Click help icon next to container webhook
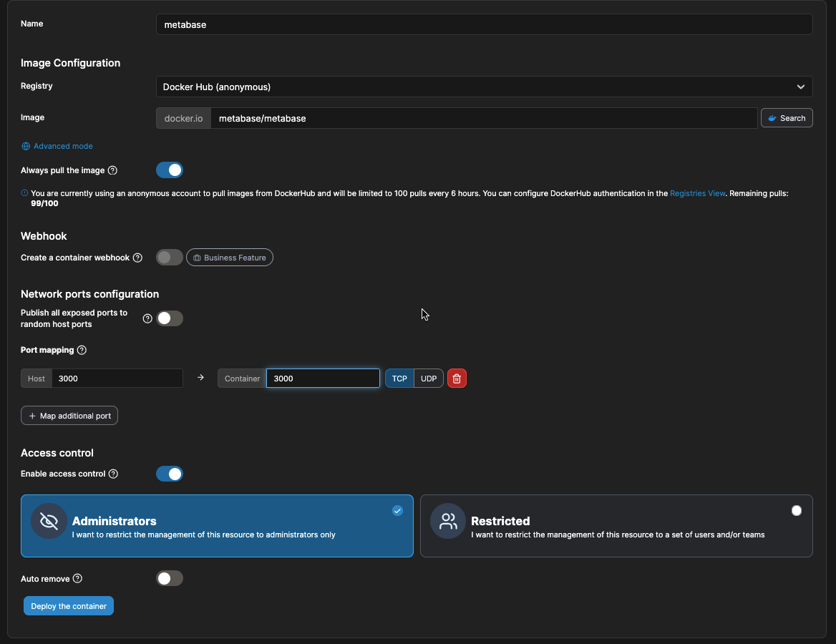 coord(137,258)
